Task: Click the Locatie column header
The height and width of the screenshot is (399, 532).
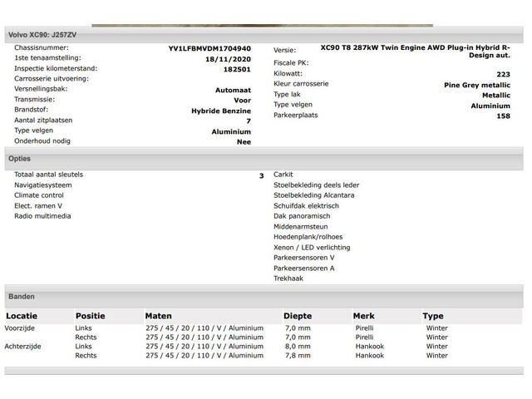Action: pyautogui.click(x=22, y=316)
